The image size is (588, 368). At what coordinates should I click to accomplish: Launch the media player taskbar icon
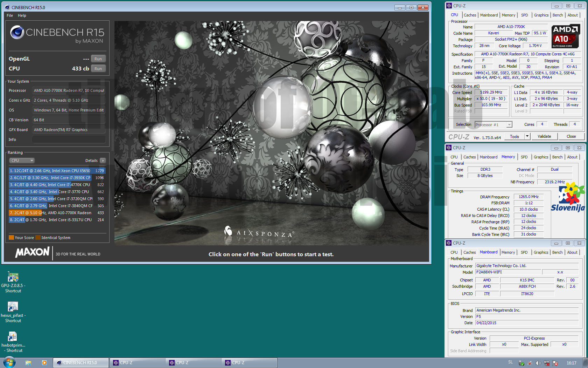44,363
